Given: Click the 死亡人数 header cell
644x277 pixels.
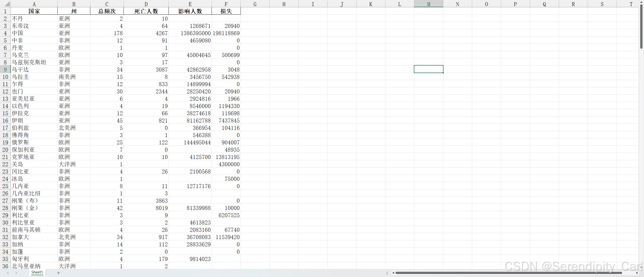Looking at the screenshot, I should [x=146, y=11].
